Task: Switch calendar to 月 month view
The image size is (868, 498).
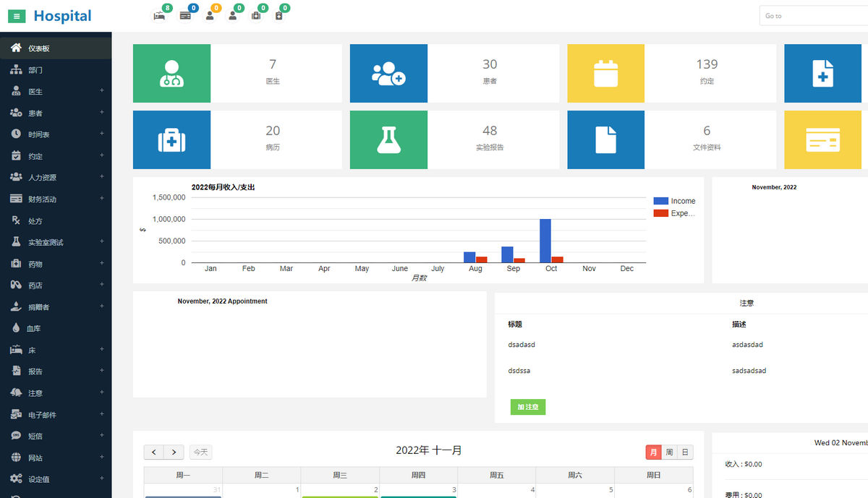Action: (x=654, y=452)
